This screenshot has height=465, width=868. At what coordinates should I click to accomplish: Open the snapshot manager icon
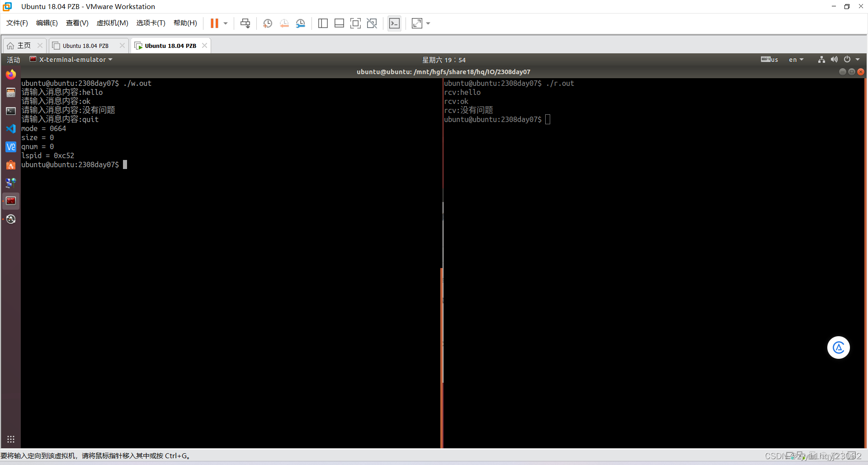300,23
